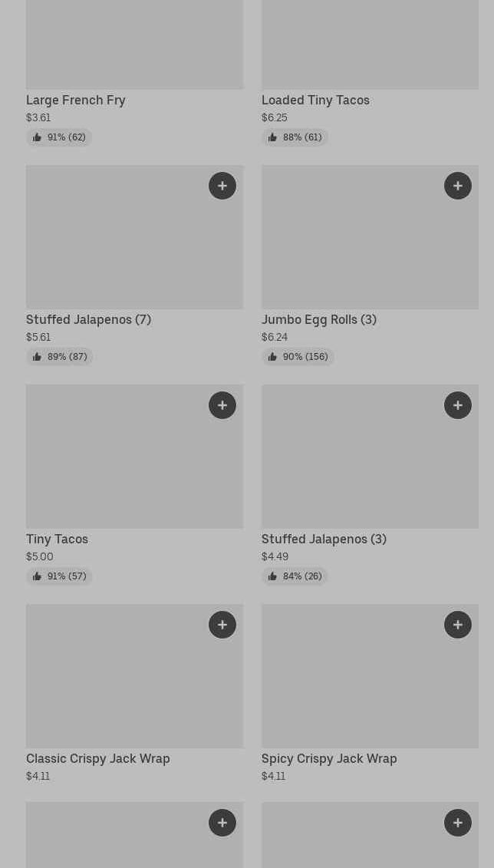Viewport: 494px width, 868px height.
Task: Click plus button on bottom-left item
Action: [222, 823]
